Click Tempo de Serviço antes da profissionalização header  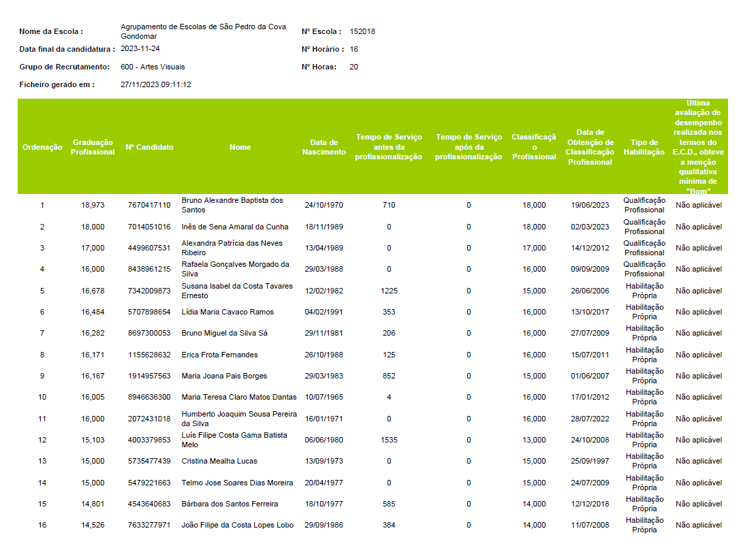[x=389, y=147]
